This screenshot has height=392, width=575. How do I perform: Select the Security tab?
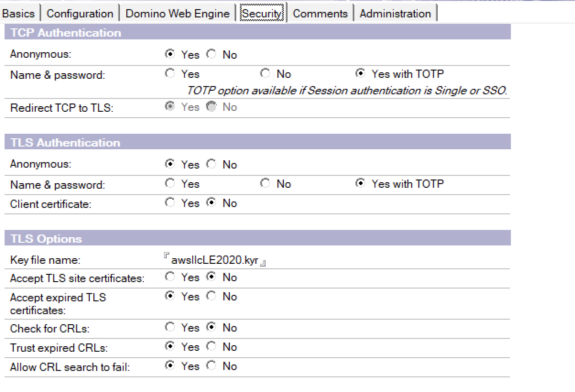[x=261, y=13]
